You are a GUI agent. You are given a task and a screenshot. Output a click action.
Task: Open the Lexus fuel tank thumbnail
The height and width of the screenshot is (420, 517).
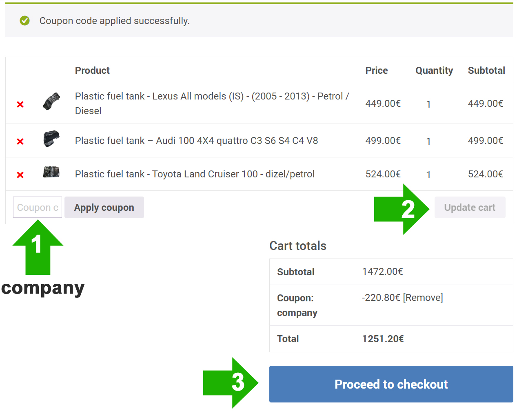pos(51,102)
